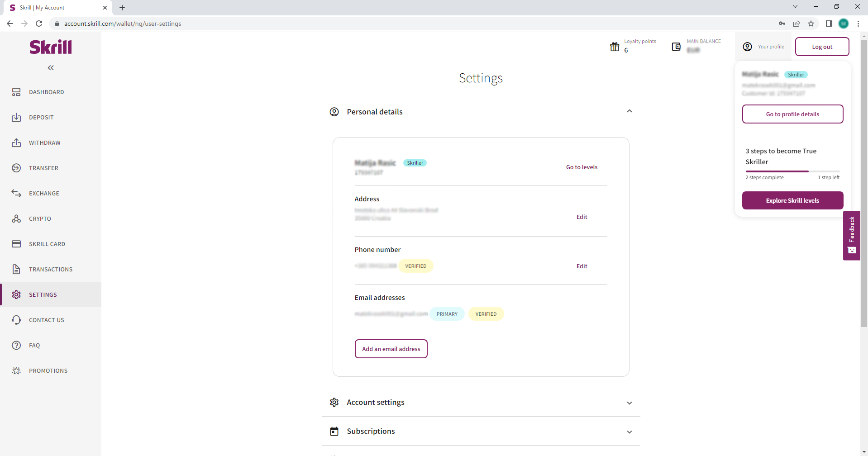Click the True Skriller progress bar

792,171
